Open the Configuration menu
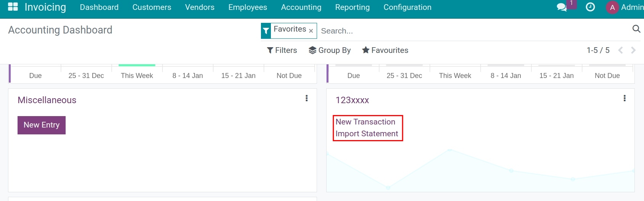The width and height of the screenshot is (644, 201). click(407, 7)
